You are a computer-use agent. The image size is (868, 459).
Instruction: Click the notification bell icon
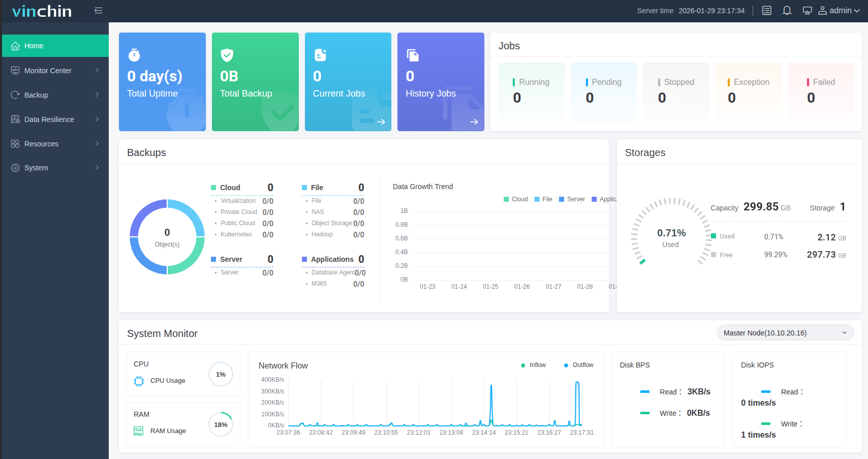[787, 11]
